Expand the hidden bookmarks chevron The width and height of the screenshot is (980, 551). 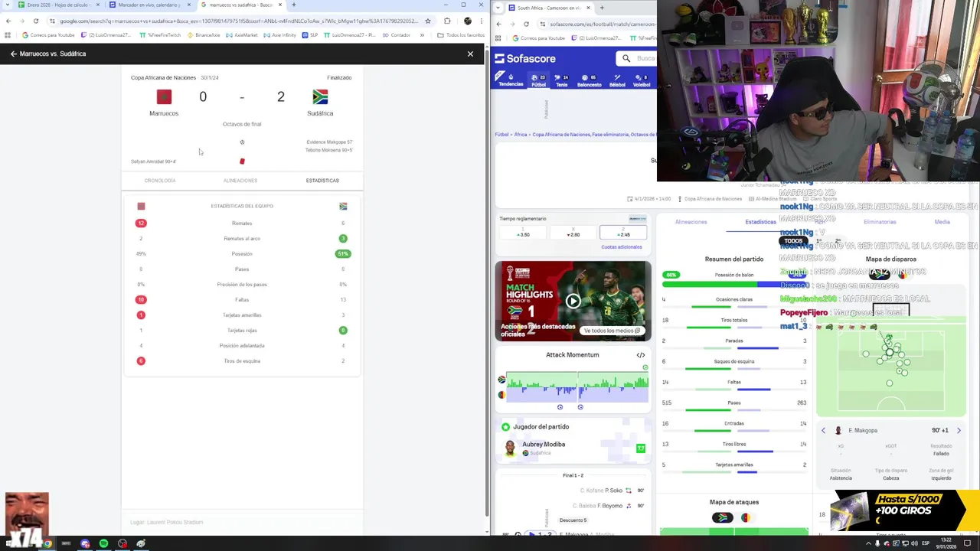pos(420,35)
